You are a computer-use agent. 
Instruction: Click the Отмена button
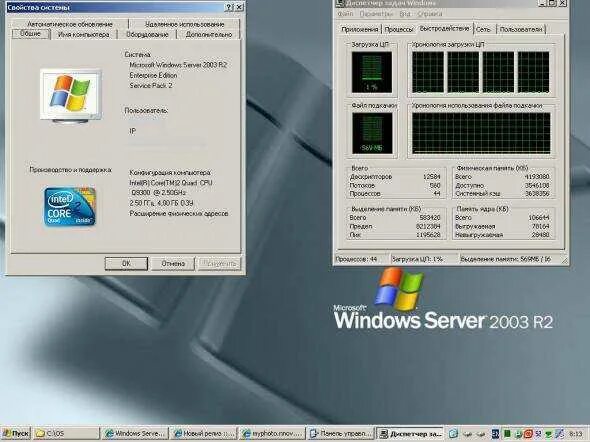[x=173, y=264]
